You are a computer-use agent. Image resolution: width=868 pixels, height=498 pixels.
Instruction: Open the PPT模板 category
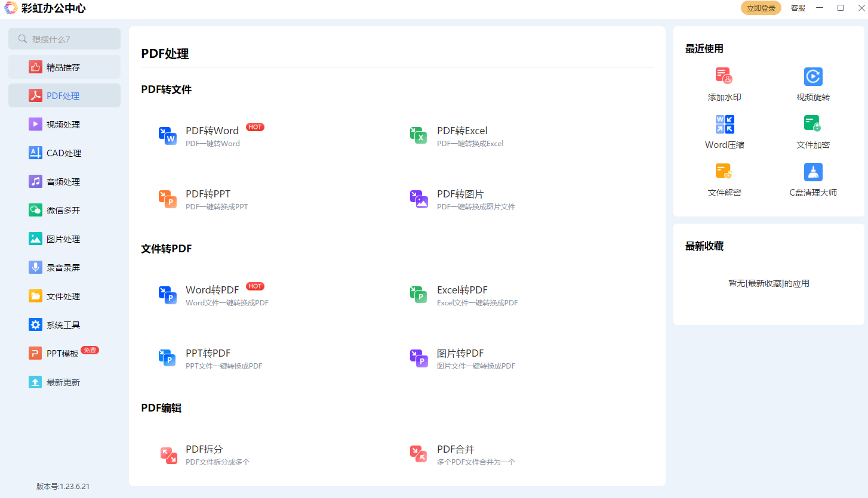click(x=64, y=354)
